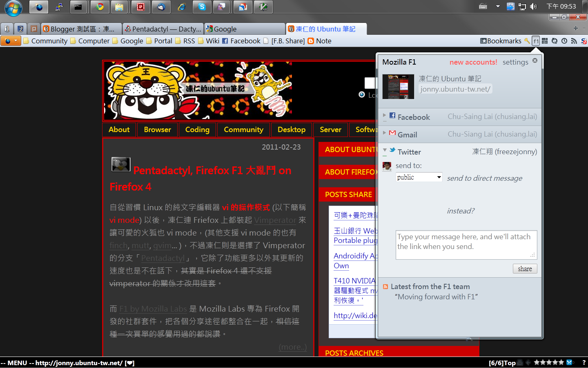Open the Facebook bookmark in toolbar
The width and height of the screenshot is (588, 368).
coord(241,41)
